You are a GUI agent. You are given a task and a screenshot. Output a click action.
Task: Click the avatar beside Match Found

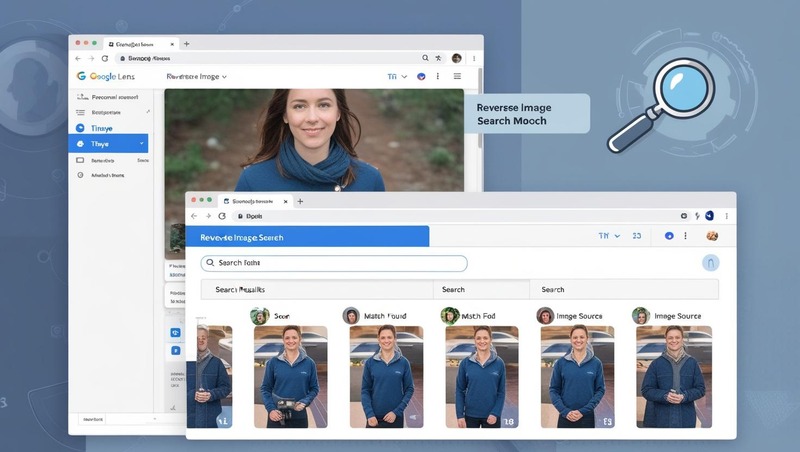[351, 316]
